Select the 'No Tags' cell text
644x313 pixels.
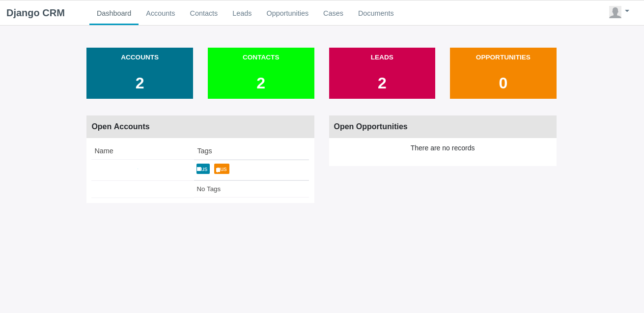209,189
